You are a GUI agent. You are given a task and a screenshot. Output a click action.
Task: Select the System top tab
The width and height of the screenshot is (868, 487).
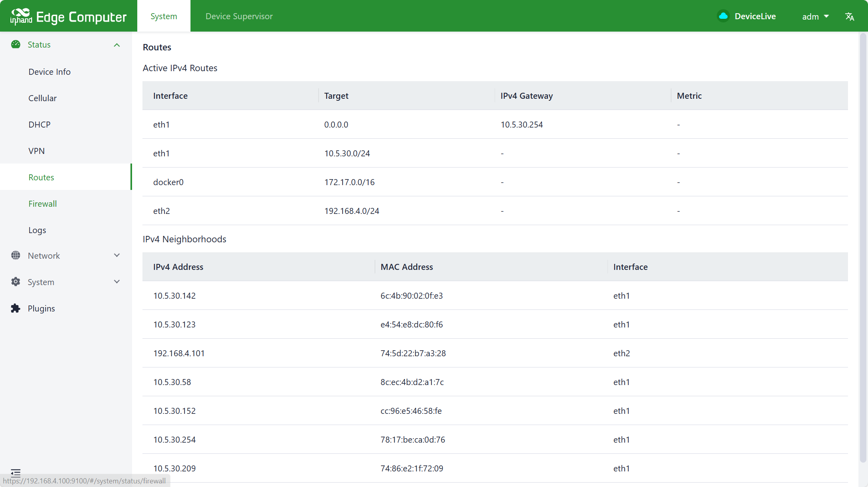tap(164, 16)
